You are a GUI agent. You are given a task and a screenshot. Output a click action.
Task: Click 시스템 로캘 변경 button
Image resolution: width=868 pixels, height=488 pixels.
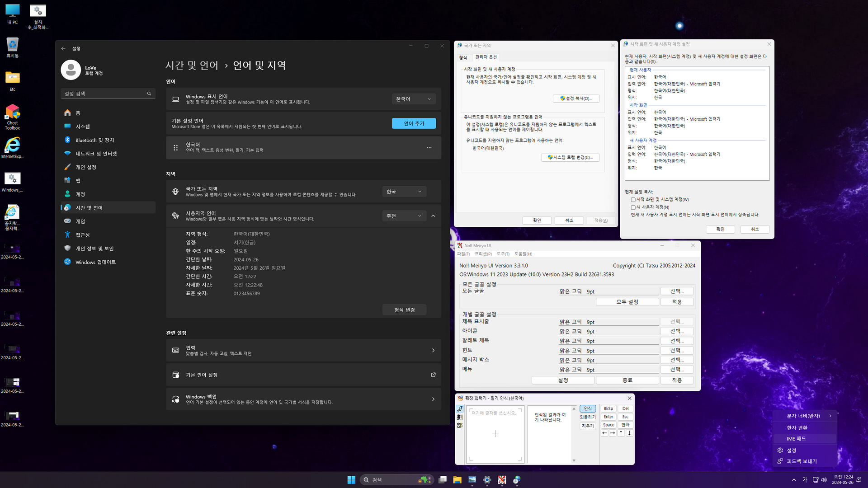570,158
